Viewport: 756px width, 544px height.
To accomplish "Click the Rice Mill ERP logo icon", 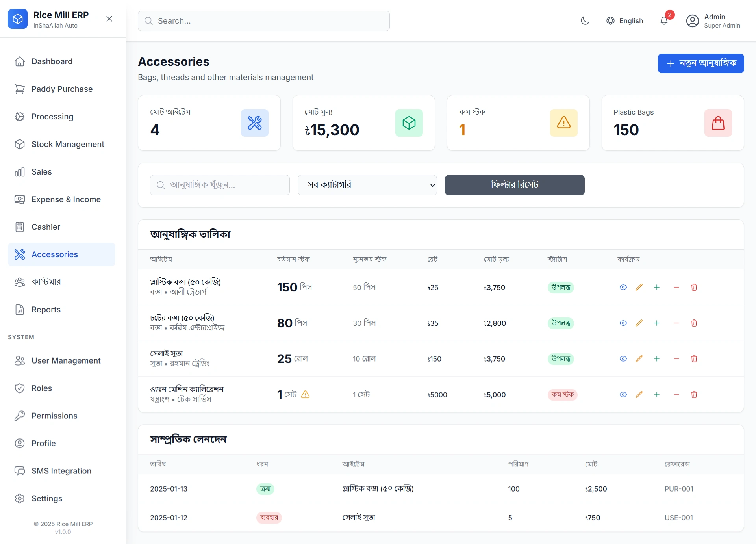I will point(18,19).
